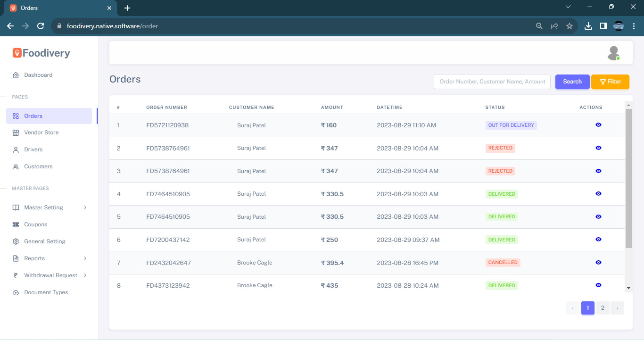Screen dimensions: 644x340
Task: View order FD7200437142 eye icon
Action: [x=598, y=240]
